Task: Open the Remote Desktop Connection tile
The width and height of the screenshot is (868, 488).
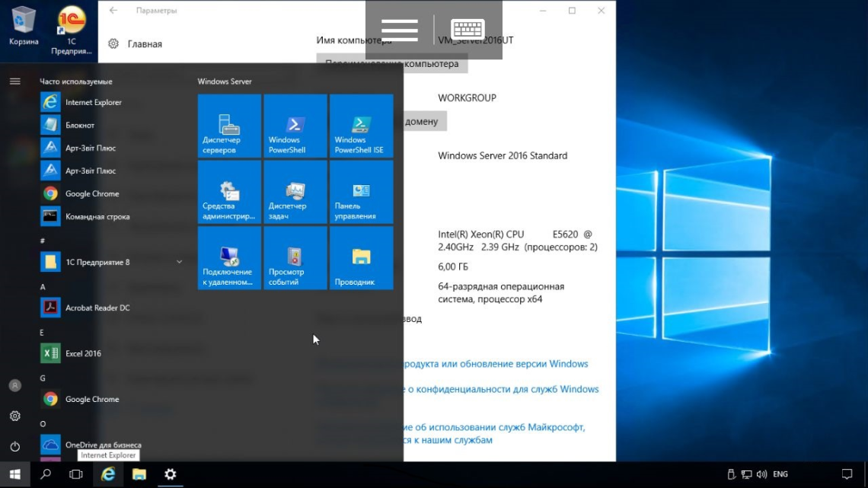Action: 229,258
